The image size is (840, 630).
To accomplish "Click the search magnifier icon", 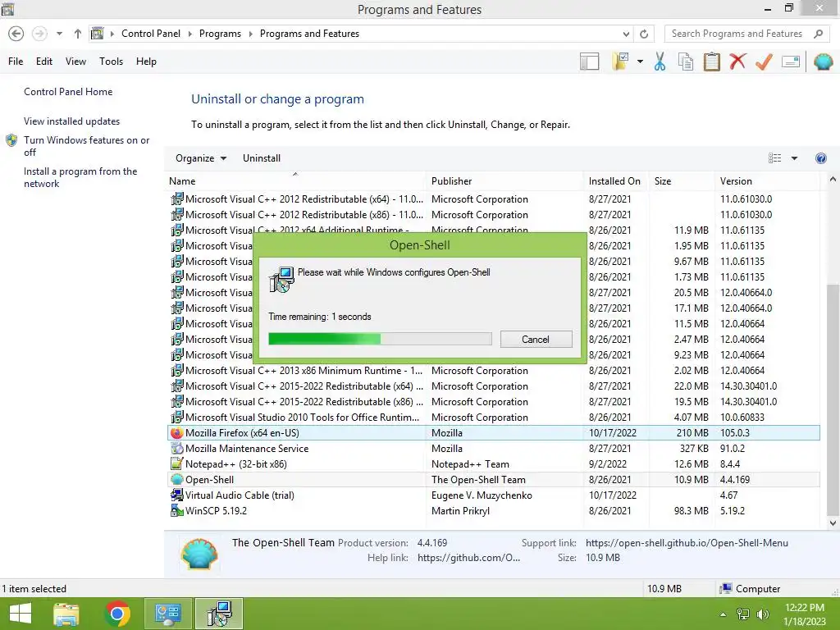I will click(818, 34).
